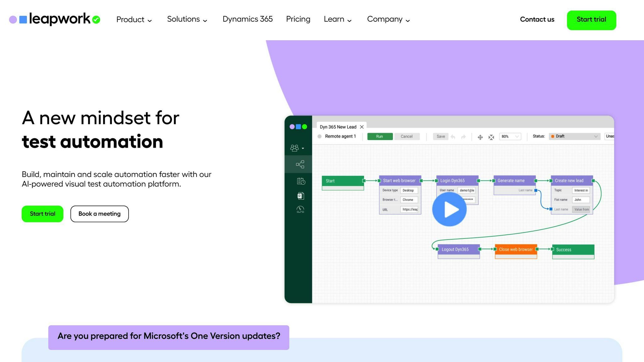Play the demo video
Viewport: 644px width, 362px height.
(449, 209)
